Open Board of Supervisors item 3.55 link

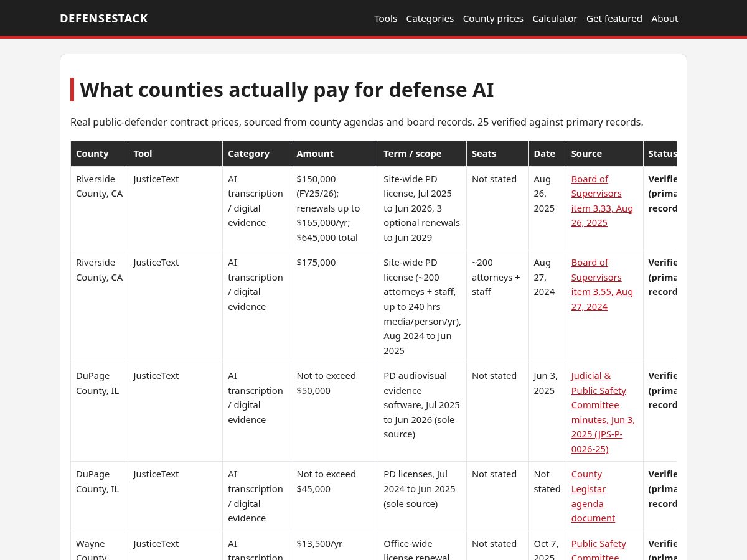tap(602, 284)
